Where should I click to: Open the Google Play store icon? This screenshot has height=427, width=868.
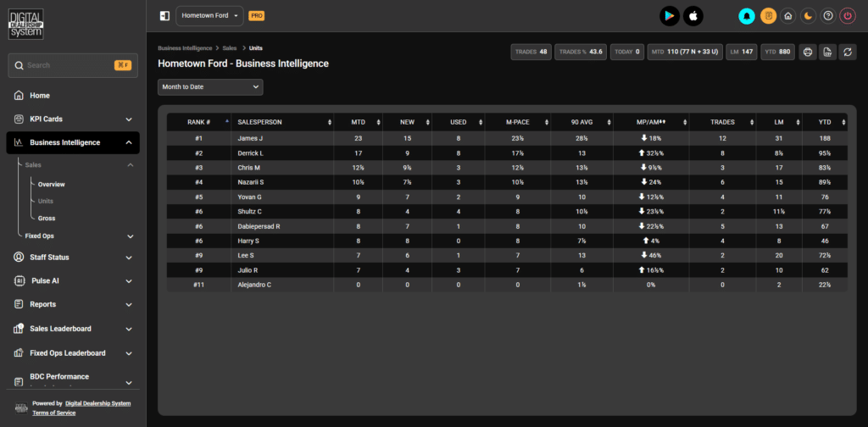(x=670, y=16)
